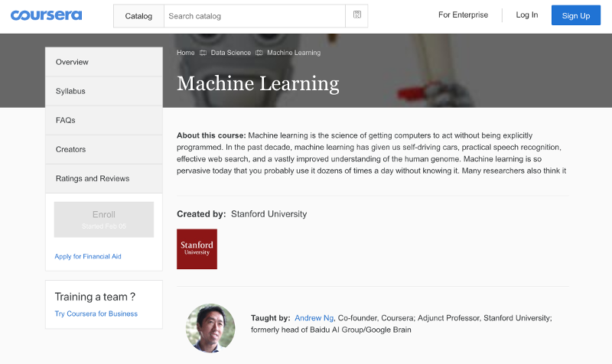Click Andrew Ng's profile photo
This screenshot has height=364, width=612.
(210, 328)
